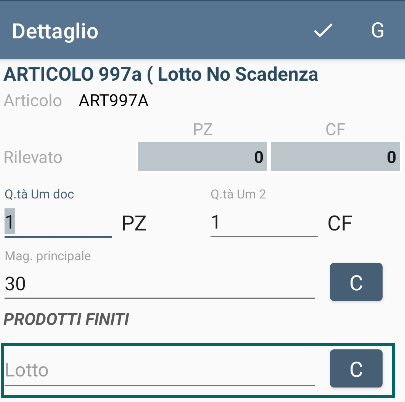Image resolution: width=405 pixels, height=402 pixels.
Task: Focus the Q.tà Um doc quantity field
Action: pyautogui.click(x=58, y=222)
